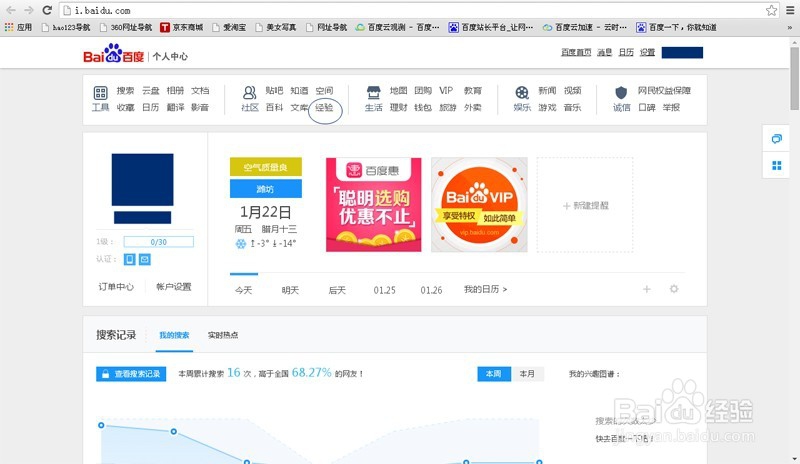Click the user avatar image
Viewport: 800px width, 464px height.
pos(142,180)
